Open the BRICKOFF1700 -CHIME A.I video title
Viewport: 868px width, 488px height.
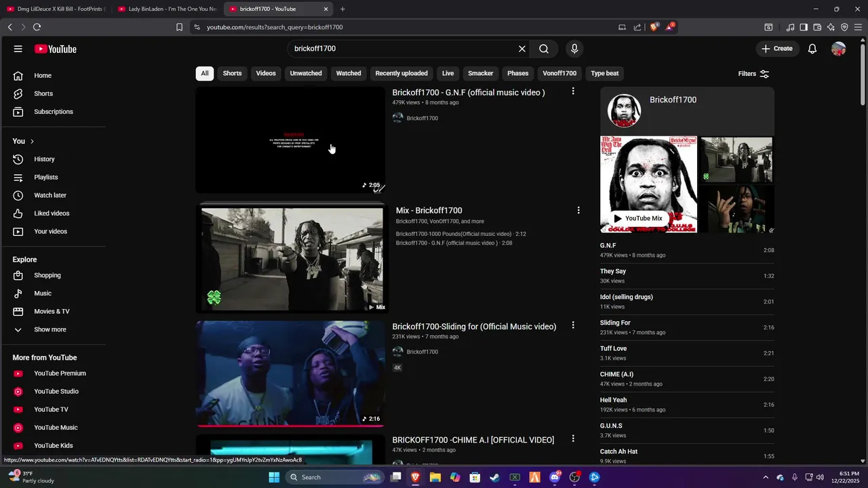[473, 440]
